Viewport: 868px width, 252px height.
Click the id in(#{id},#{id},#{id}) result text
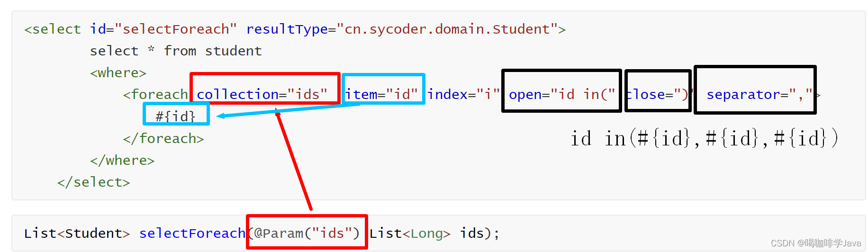click(x=705, y=138)
